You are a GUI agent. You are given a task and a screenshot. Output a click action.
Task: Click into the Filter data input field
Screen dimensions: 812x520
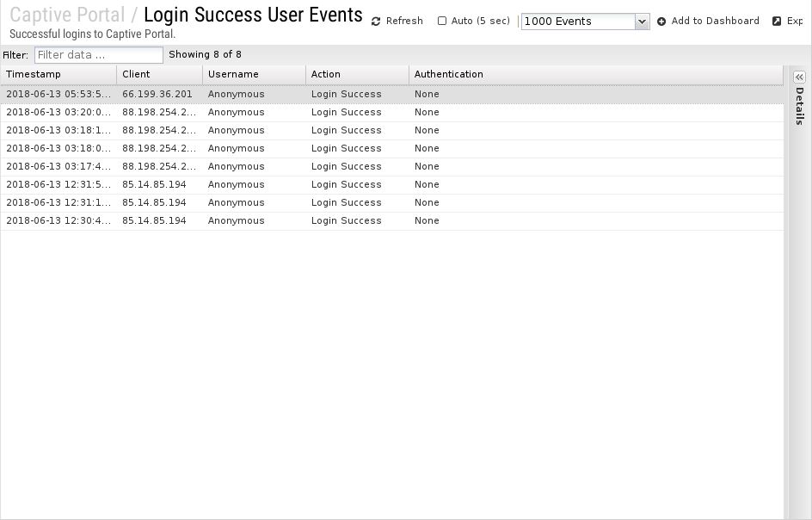tap(99, 55)
